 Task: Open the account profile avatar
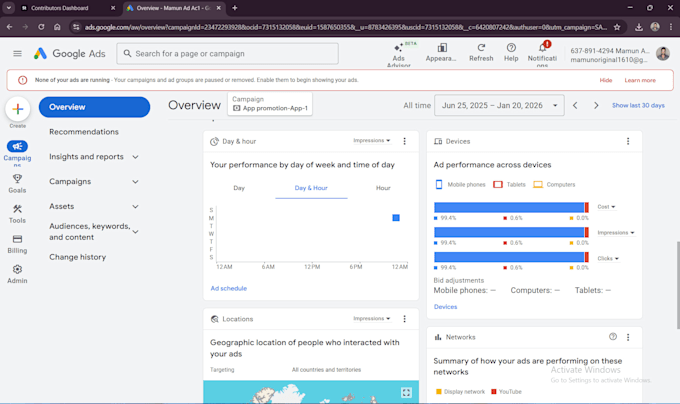coord(663,53)
